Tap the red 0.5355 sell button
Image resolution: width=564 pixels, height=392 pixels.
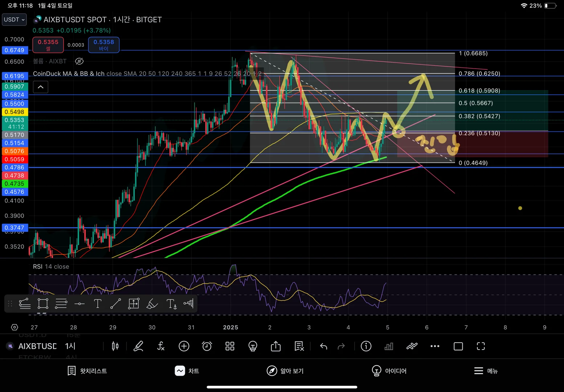48,45
